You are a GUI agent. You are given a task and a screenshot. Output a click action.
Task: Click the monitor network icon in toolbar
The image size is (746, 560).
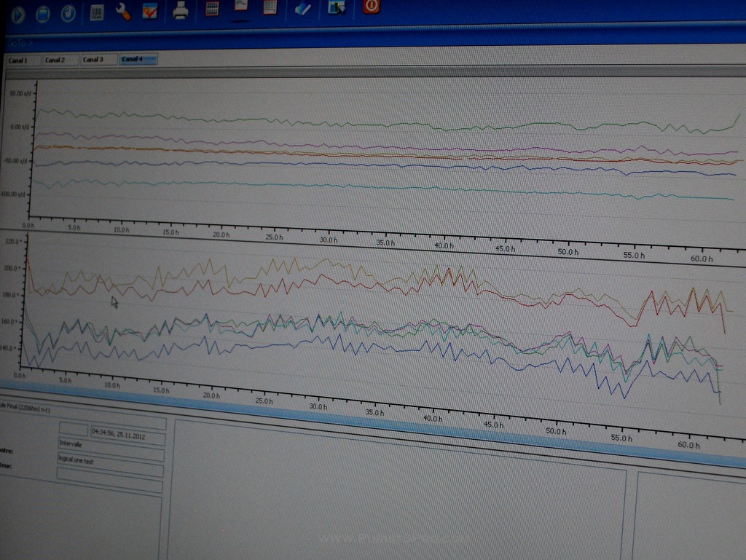[x=337, y=8]
